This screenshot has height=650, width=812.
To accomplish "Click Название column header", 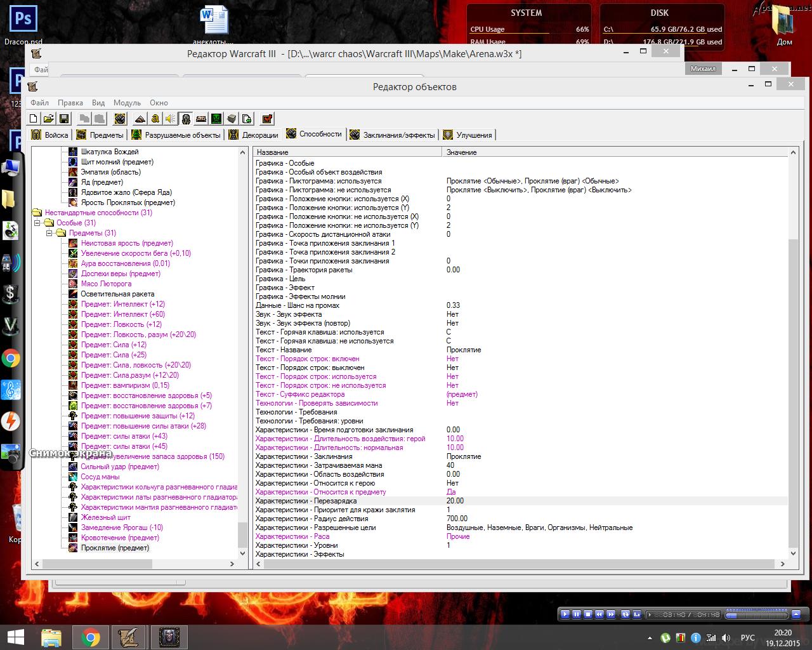I will [x=347, y=152].
